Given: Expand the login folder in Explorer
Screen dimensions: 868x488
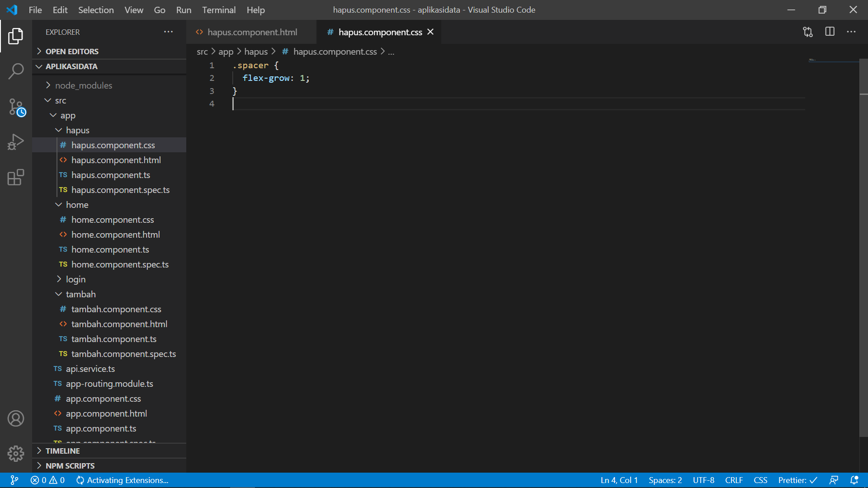Looking at the screenshot, I should (75, 279).
